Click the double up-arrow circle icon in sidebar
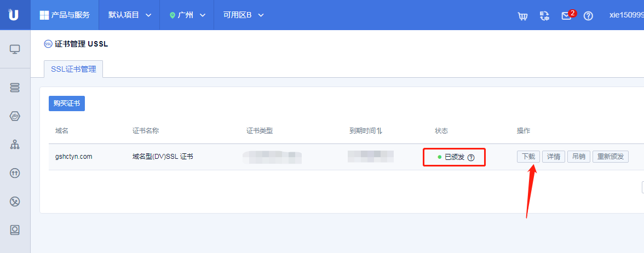 15,173
